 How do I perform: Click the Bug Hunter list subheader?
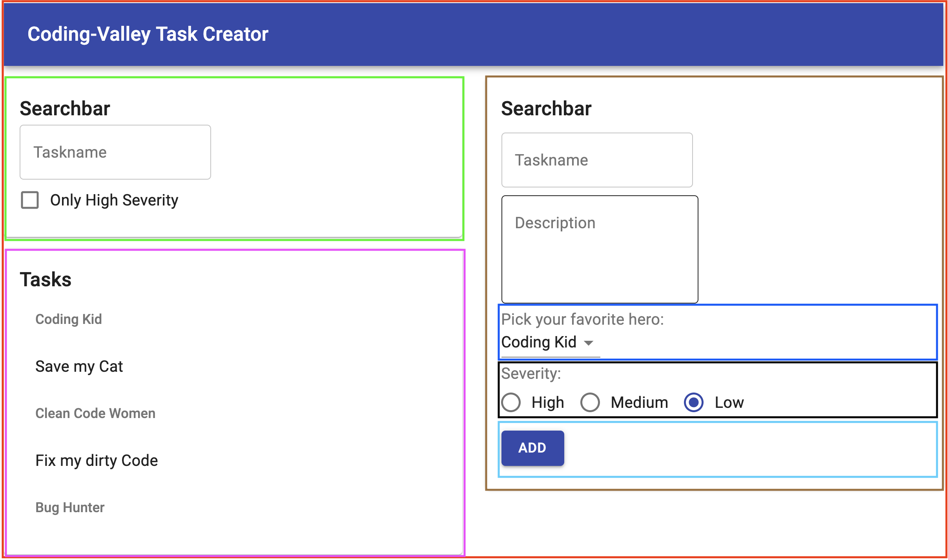[70, 507]
